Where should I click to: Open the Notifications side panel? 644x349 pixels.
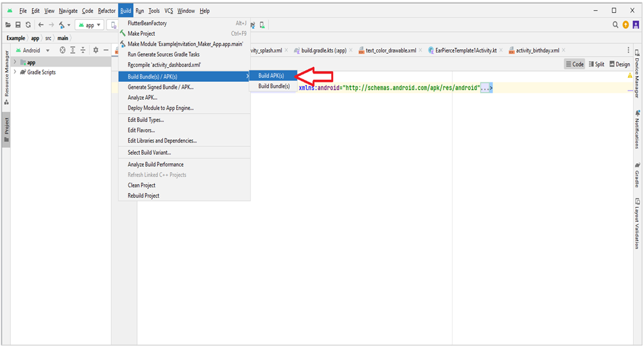tap(637, 129)
